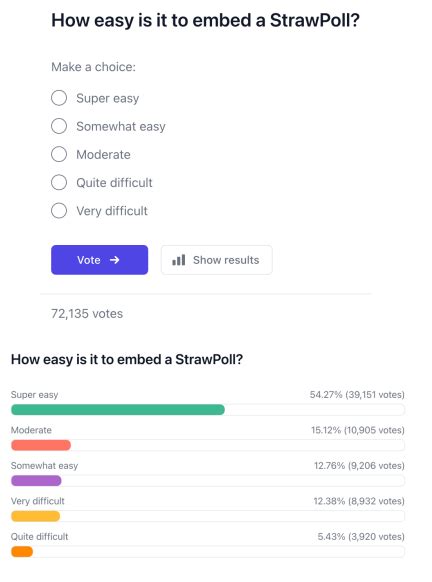Click the purple Somewhat easy result bar
Image resolution: width=432 pixels, height=582 pixels.
click(36, 481)
